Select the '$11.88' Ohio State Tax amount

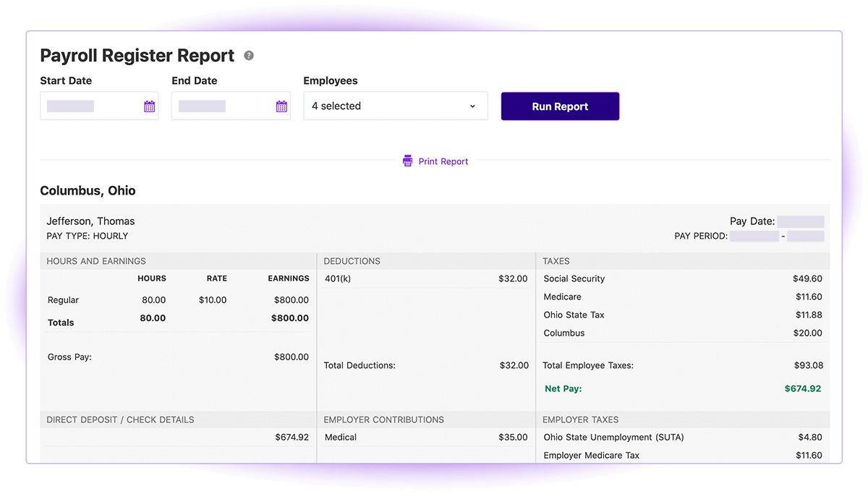click(809, 315)
